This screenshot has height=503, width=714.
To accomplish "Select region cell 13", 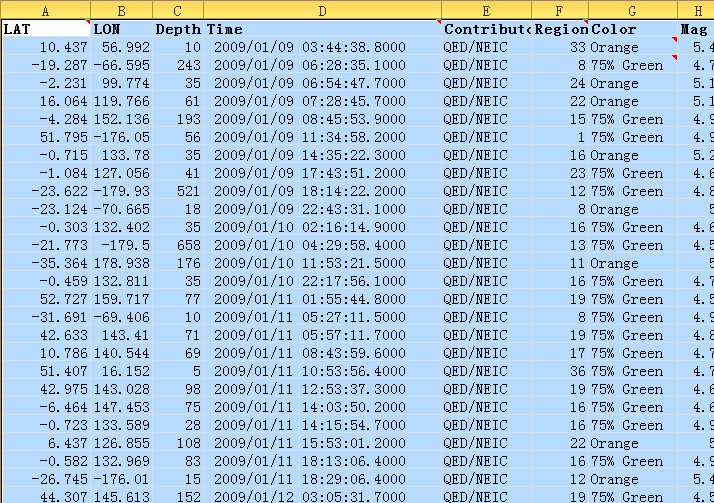I will pyautogui.click(x=560, y=244).
